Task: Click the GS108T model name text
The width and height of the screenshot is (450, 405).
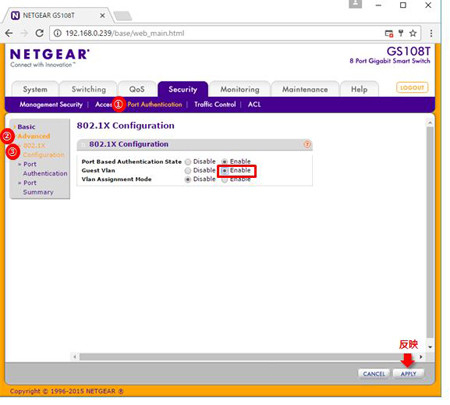Action: (x=408, y=51)
